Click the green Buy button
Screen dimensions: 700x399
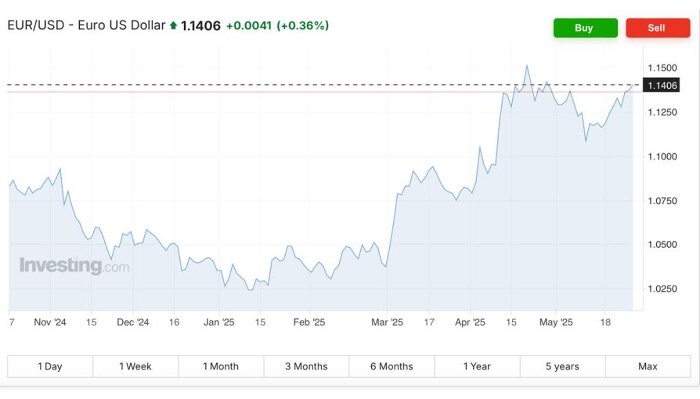tap(586, 28)
